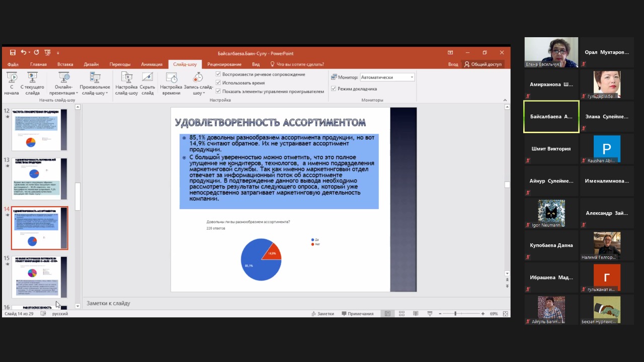Click slide panel scroll down arrow

click(78, 306)
